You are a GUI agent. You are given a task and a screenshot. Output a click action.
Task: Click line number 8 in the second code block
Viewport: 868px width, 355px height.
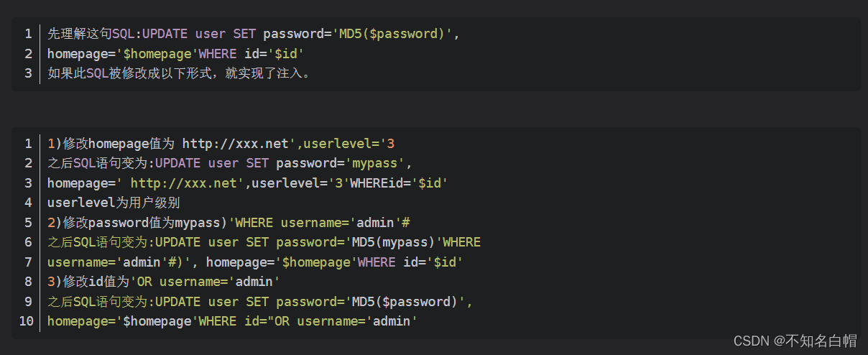click(28, 281)
